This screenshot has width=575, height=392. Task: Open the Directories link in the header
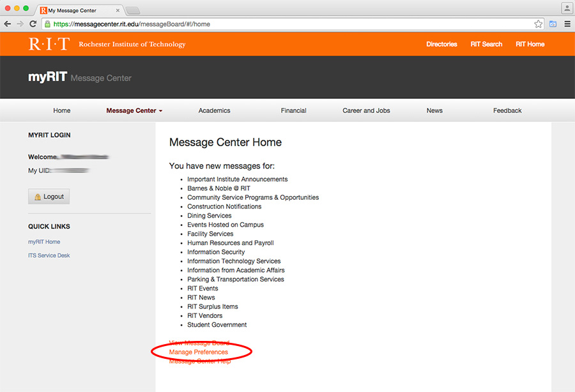(441, 44)
